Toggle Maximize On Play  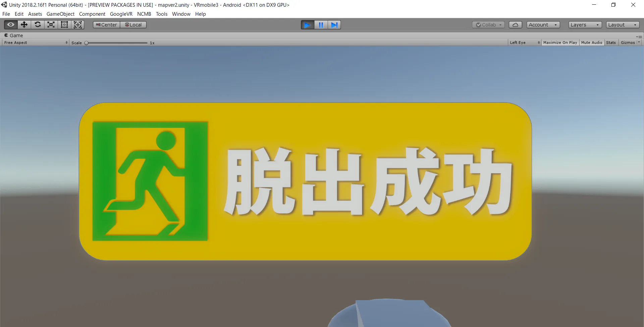click(x=560, y=43)
